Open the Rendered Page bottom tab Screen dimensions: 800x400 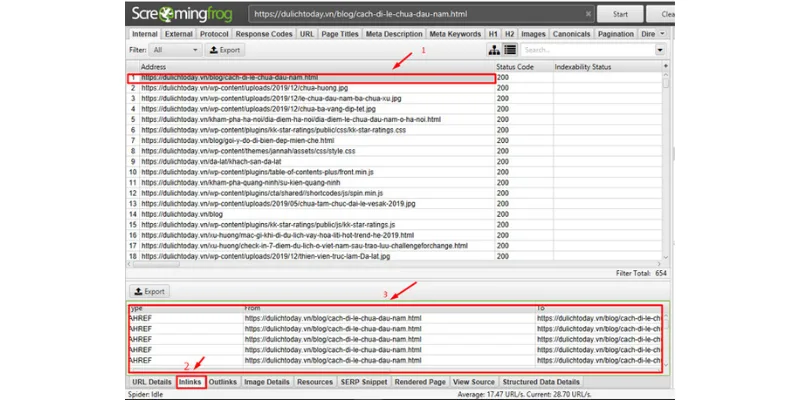coord(420,382)
